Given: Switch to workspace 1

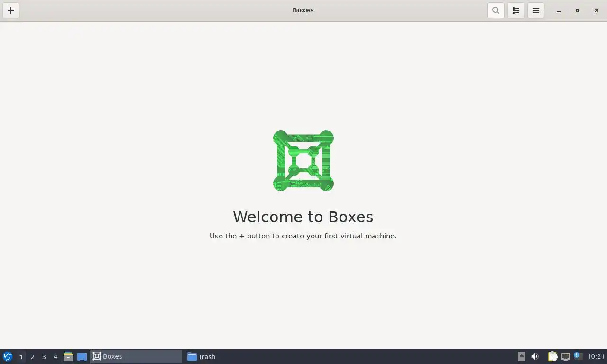Looking at the screenshot, I should tap(21, 357).
